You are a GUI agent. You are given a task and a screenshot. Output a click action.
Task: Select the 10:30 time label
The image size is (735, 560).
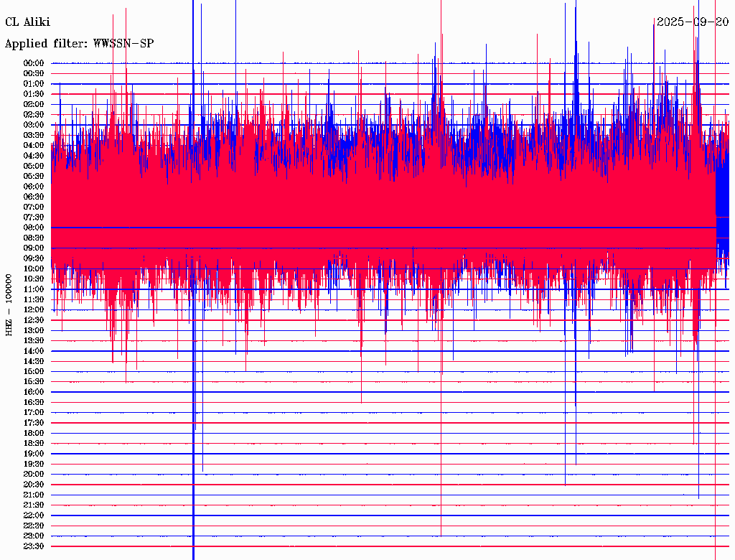pyautogui.click(x=34, y=279)
